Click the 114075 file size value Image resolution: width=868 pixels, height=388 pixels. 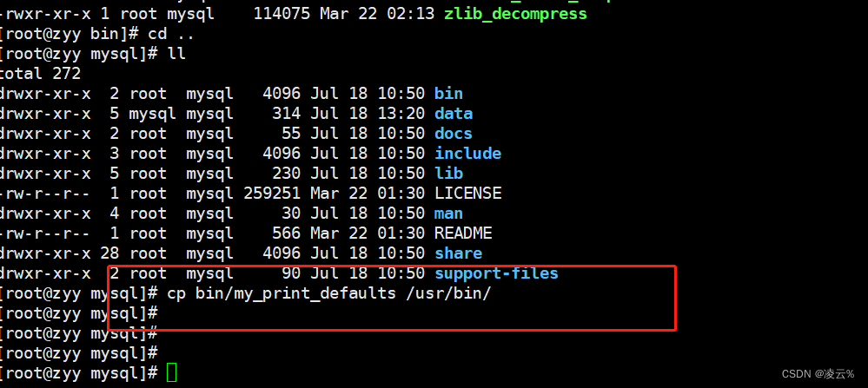tap(282, 14)
